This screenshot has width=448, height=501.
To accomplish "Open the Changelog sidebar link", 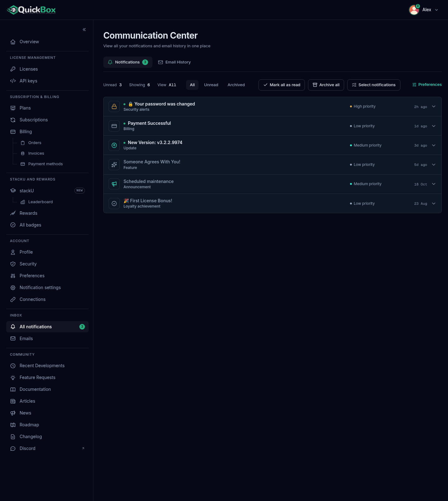I will click(47, 437).
